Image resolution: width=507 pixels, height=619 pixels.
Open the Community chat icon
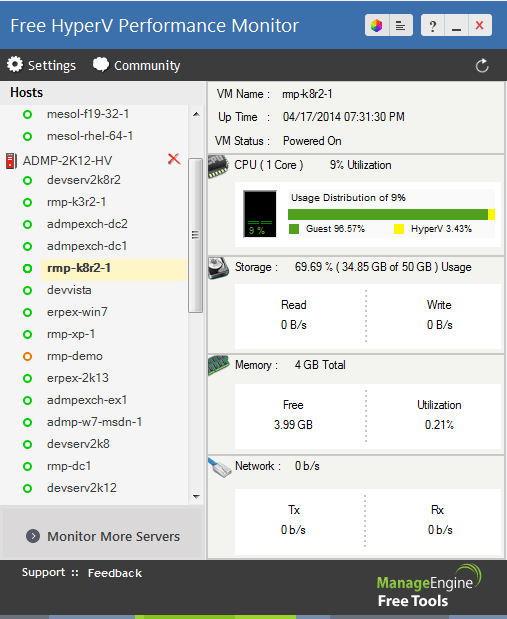101,64
